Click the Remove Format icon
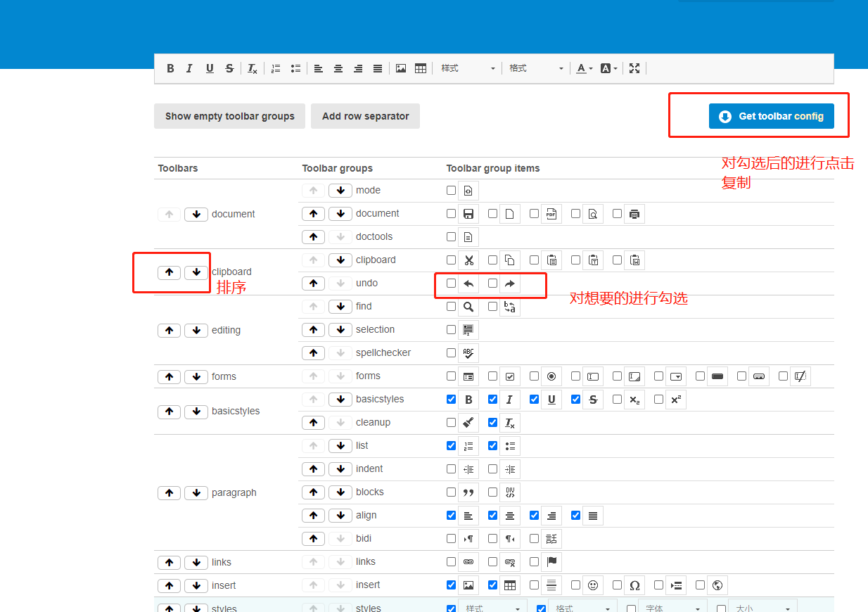This screenshot has width=868, height=612. (x=251, y=68)
